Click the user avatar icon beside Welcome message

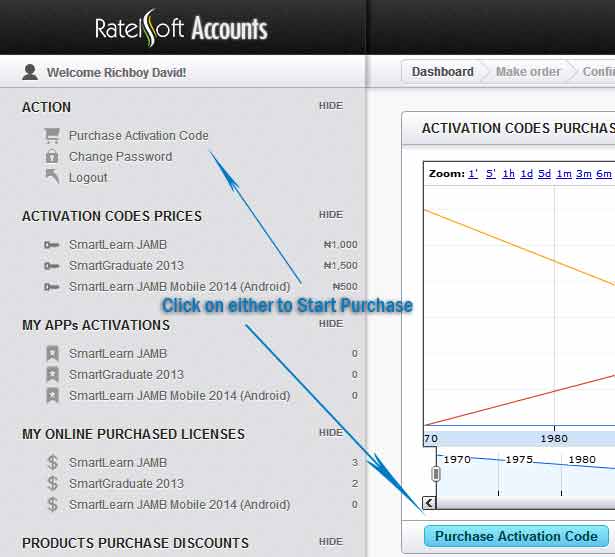[30, 72]
